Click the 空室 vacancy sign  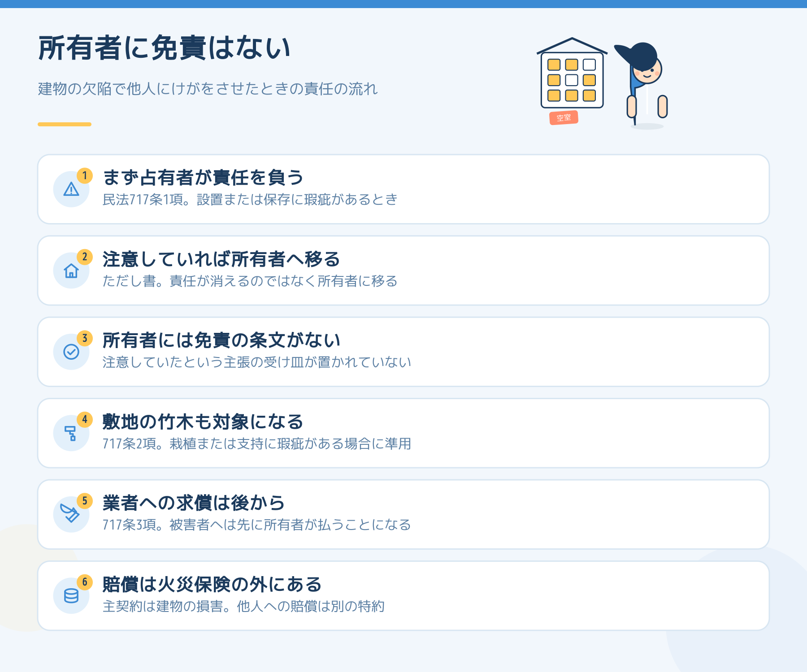564,118
